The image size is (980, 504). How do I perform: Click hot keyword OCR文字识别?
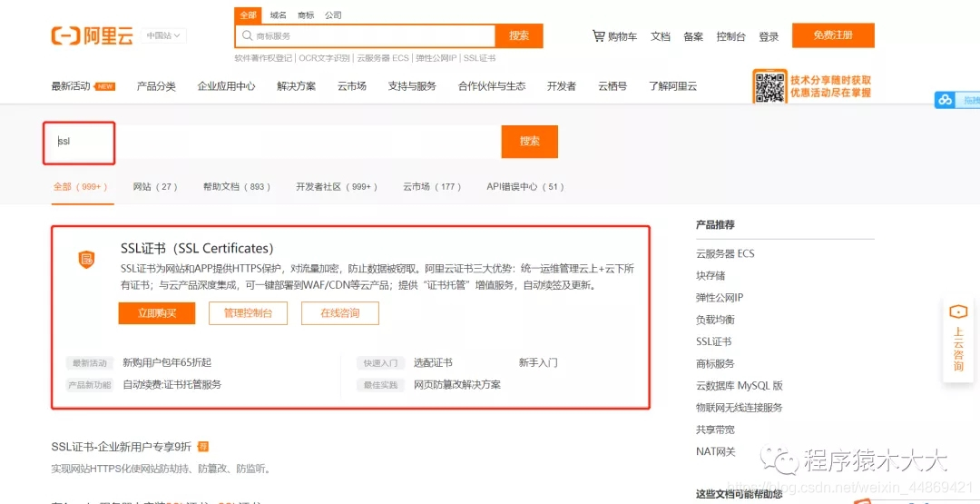(324, 57)
